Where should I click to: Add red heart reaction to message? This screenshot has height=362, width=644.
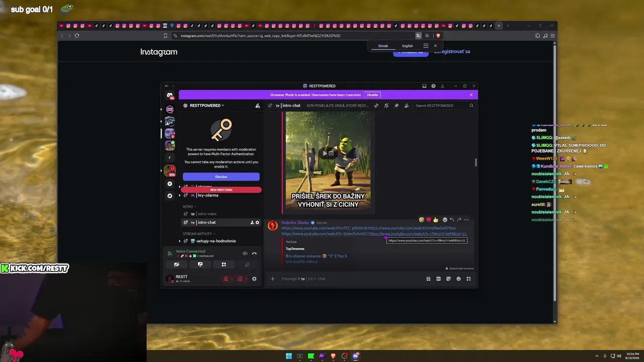[429, 220]
